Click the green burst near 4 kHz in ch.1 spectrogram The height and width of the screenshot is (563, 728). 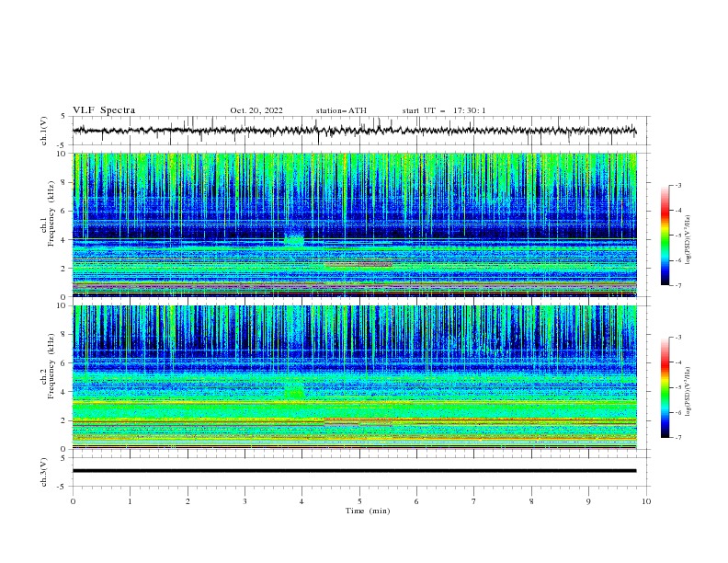click(x=294, y=239)
